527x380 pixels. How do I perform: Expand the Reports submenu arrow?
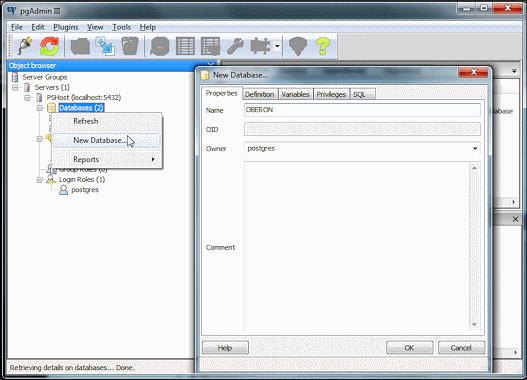coord(153,159)
